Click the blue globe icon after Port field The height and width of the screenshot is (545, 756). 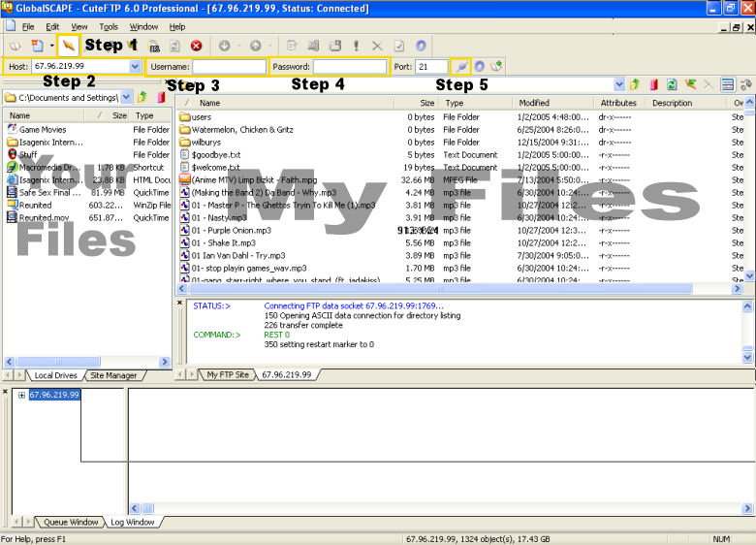point(479,67)
